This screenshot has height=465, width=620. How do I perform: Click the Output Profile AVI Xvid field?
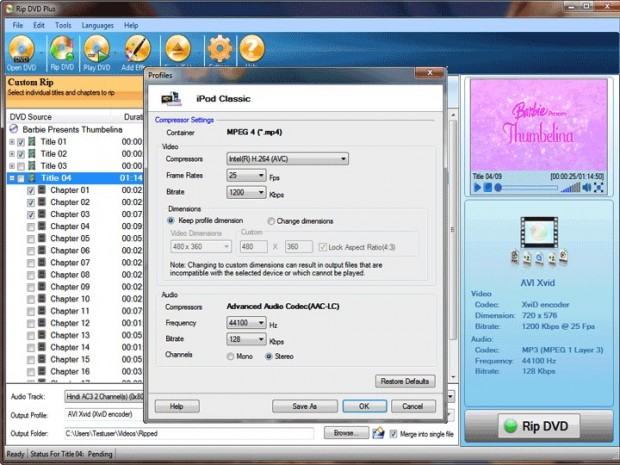click(104, 414)
